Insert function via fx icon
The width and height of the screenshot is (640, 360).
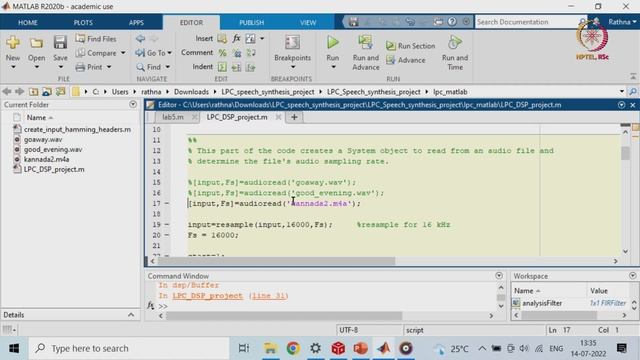pos(236,38)
